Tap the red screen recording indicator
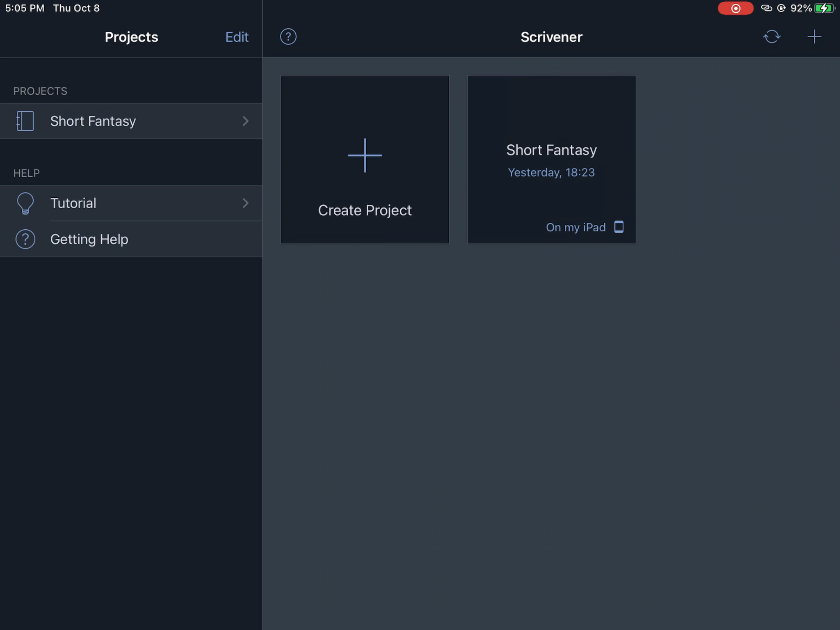 click(x=735, y=8)
